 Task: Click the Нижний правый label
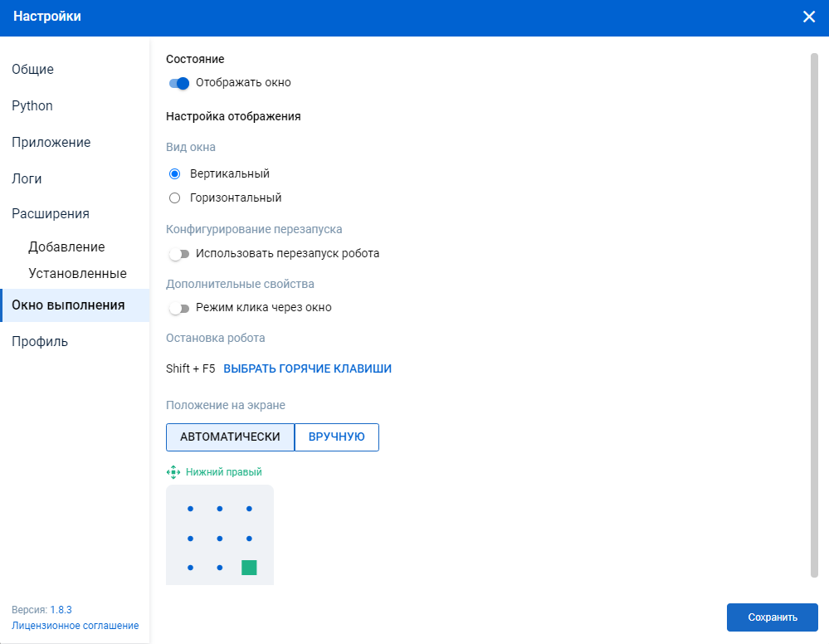[224, 472]
